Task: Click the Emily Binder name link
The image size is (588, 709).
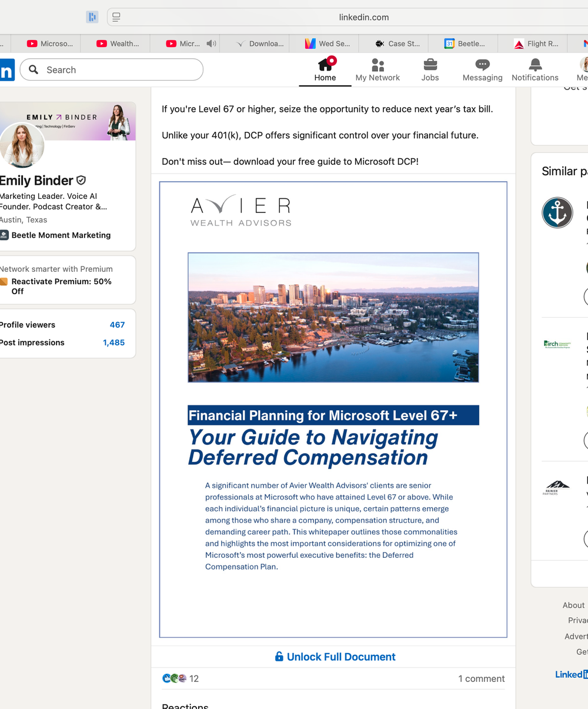Action: click(x=36, y=180)
